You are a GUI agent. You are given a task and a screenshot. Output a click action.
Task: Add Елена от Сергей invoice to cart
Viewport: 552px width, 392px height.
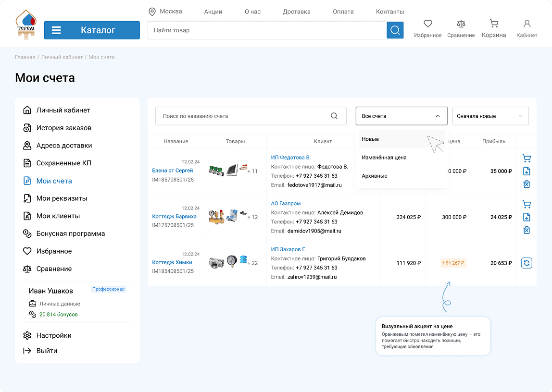(x=527, y=158)
